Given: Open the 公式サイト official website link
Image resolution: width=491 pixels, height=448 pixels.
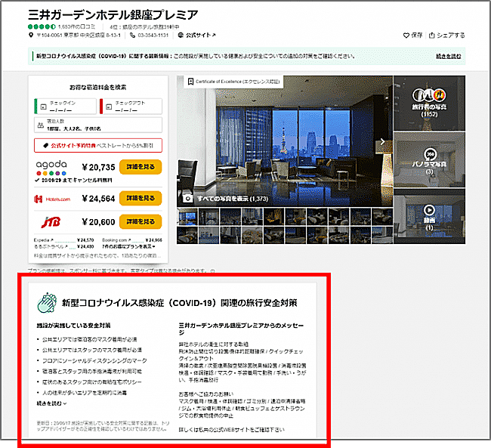Looking at the screenshot, I should (199, 35).
